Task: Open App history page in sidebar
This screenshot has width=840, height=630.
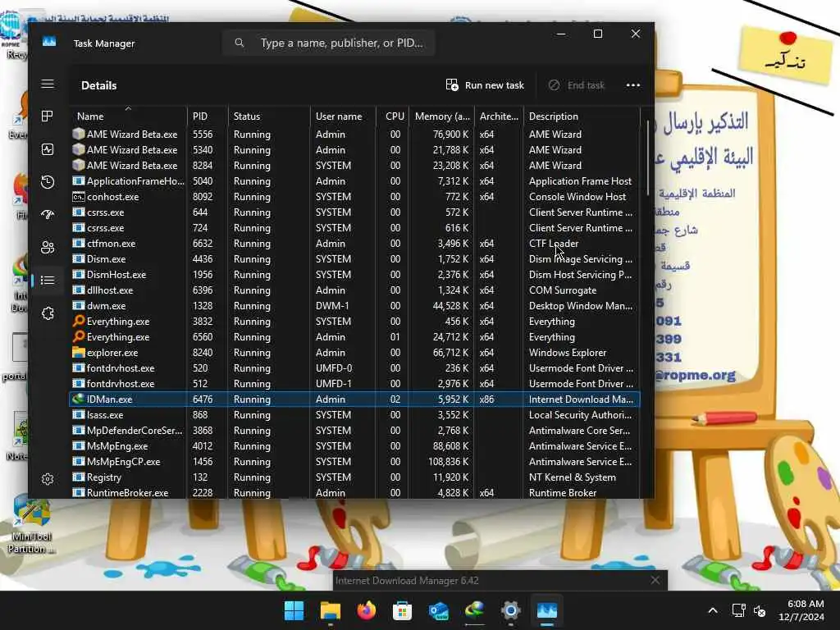Action: [48, 182]
